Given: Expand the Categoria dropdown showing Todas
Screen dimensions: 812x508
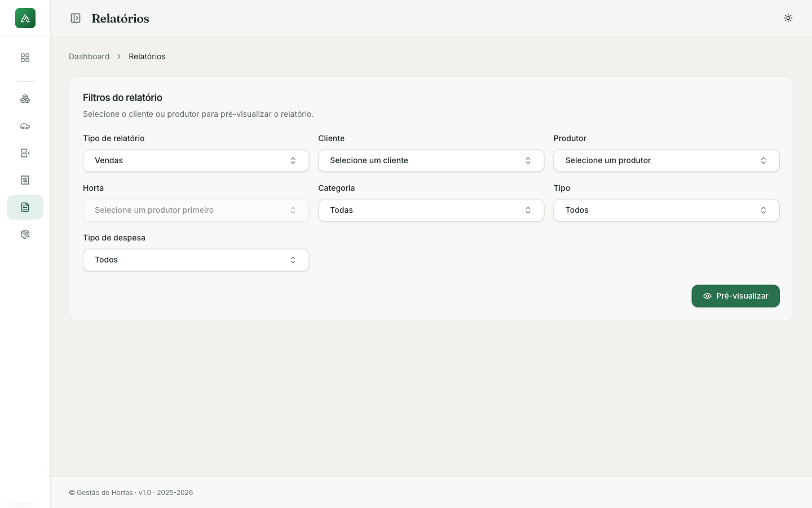Looking at the screenshot, I should click(431, 210).
